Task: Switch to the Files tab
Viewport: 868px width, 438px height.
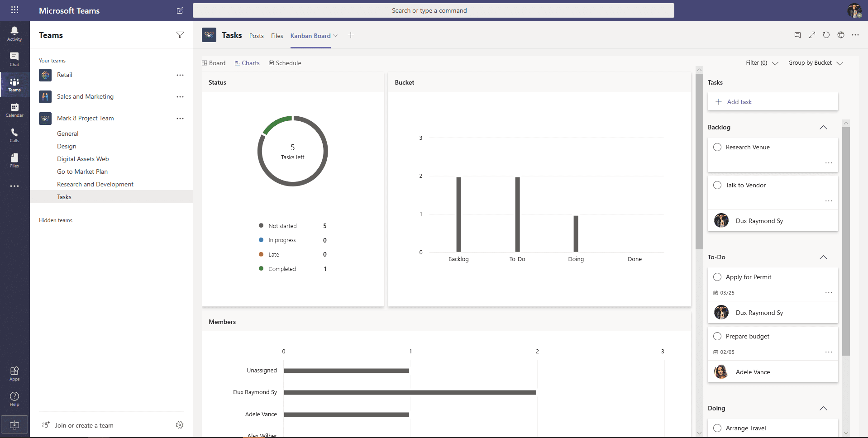Action: click(x=277, y=36)
